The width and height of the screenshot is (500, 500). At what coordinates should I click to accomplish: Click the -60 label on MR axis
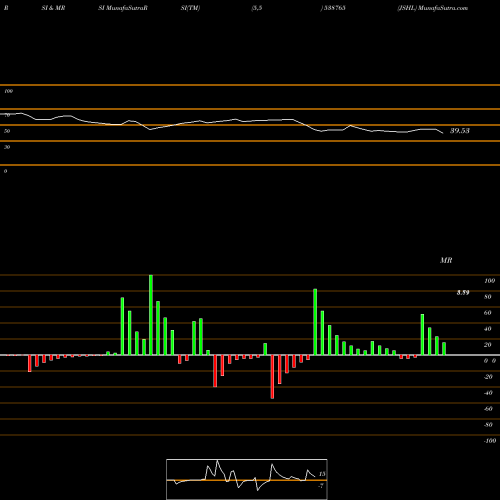point(488,409)
